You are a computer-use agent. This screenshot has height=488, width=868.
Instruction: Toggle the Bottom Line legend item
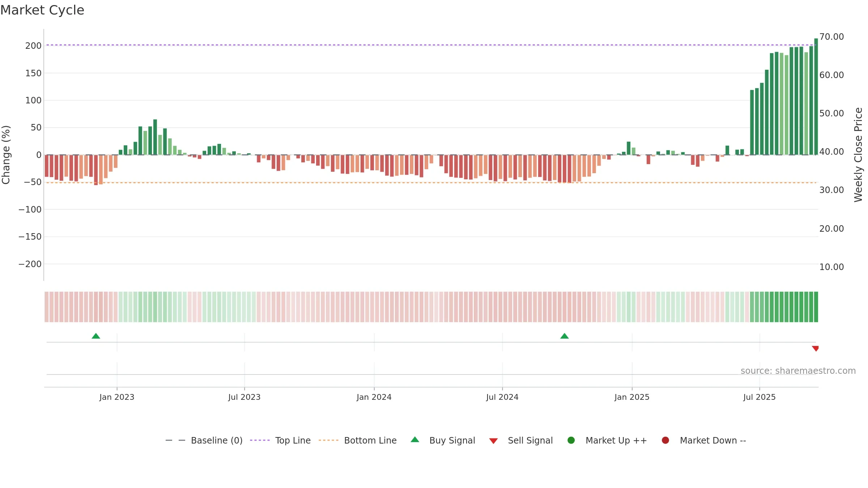[358, 440]
